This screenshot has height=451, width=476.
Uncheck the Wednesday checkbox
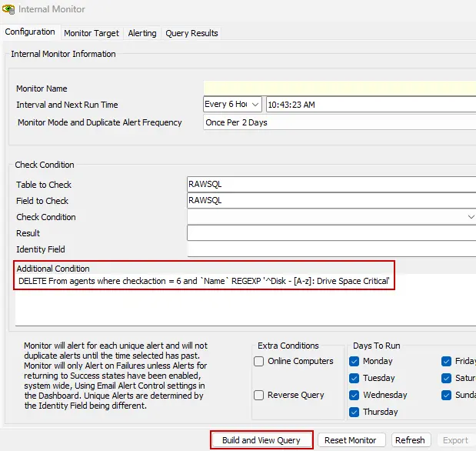point(354,395)
